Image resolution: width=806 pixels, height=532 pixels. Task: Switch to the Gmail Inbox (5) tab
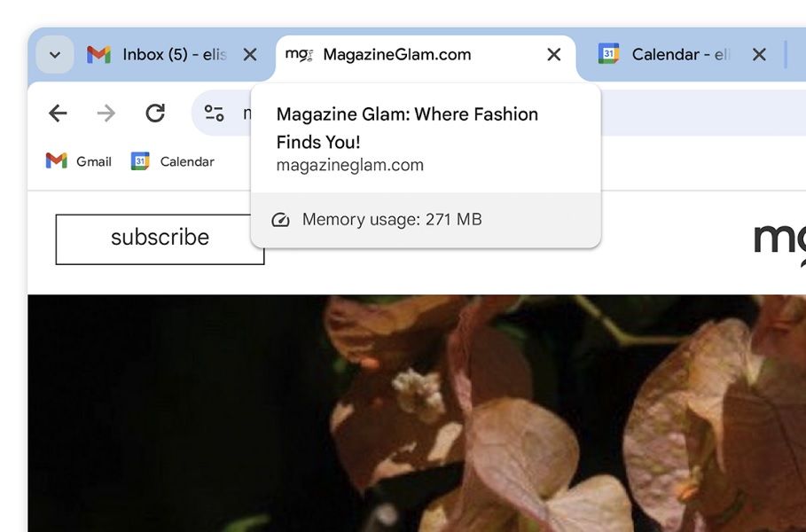point(174,54)
